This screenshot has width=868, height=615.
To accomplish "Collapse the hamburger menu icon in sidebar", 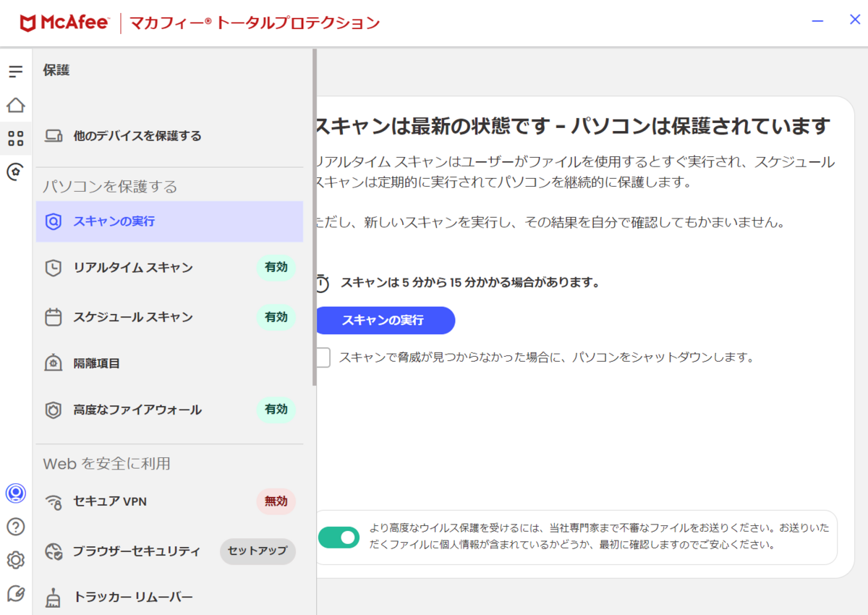I will coord(16,72).
